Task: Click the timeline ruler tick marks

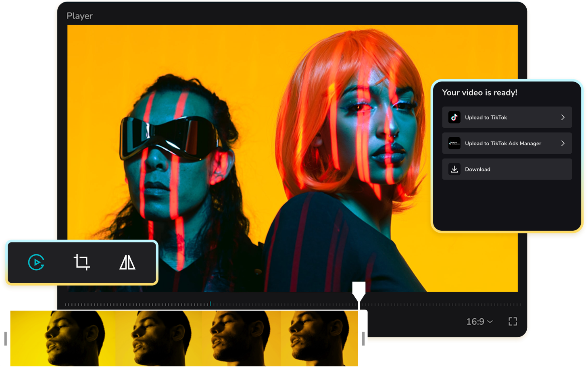Action: pos(293,304)
